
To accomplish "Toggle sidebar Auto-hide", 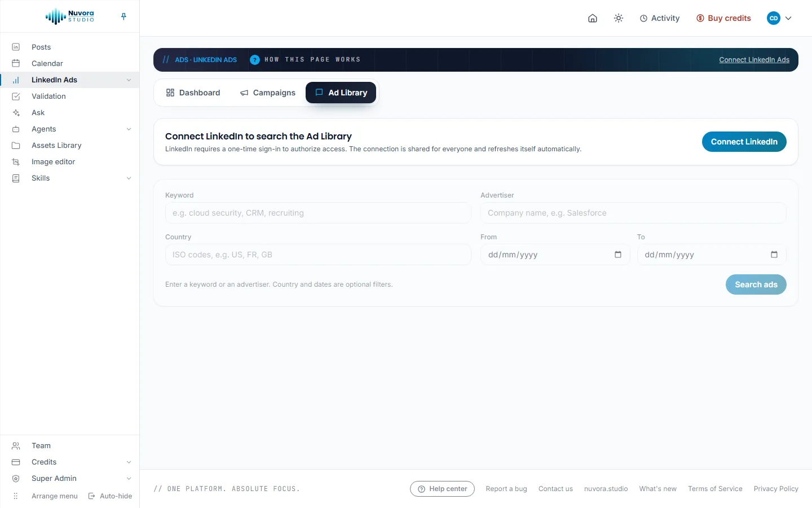I will click(x=111, y=496).
